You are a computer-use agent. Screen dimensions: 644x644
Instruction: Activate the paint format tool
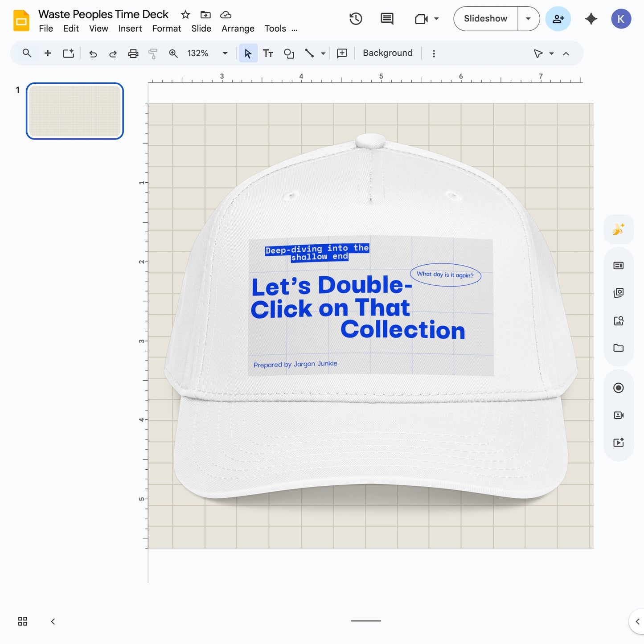(153, 54)
